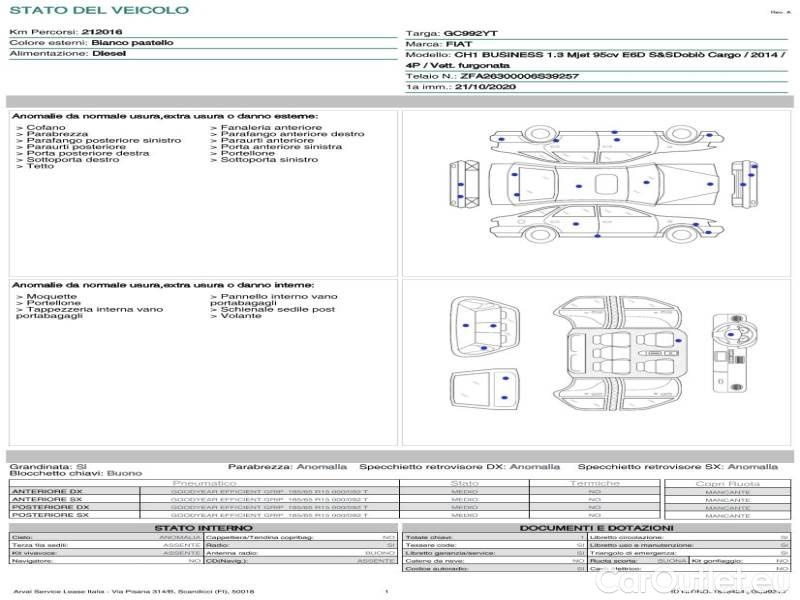The height and width of the screenshot is (600, 800).
Task: Click the 'Copri Ruota' column header
Action: (728, 483)
